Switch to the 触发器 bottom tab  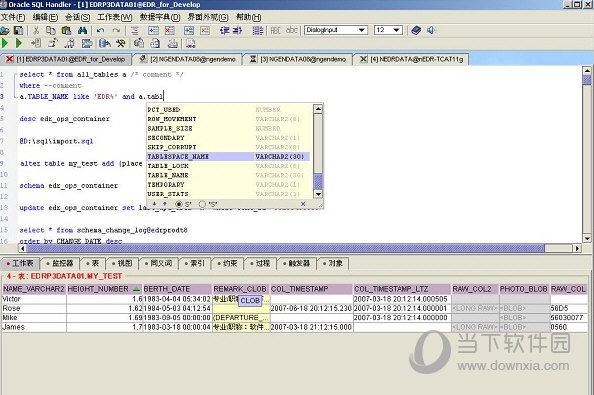click(x=296, y=263)
